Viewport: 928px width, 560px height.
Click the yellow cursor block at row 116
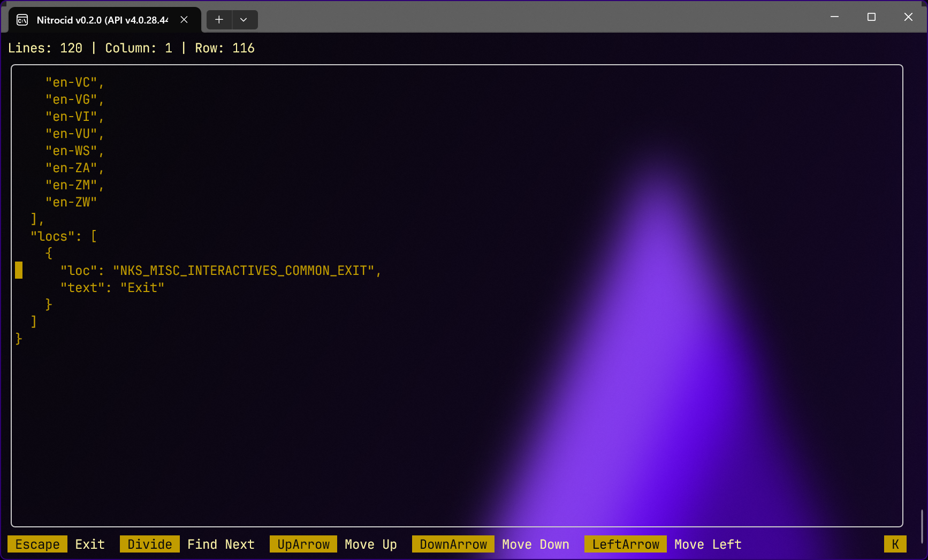click(19, 270)
